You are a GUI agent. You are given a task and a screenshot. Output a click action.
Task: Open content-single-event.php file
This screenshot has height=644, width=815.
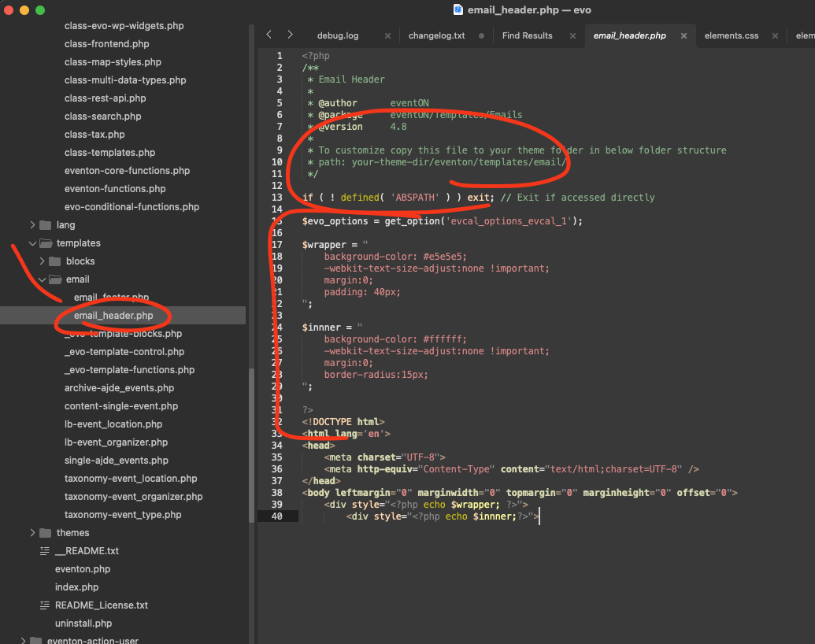pyautogui.click(x=121, y=406)
